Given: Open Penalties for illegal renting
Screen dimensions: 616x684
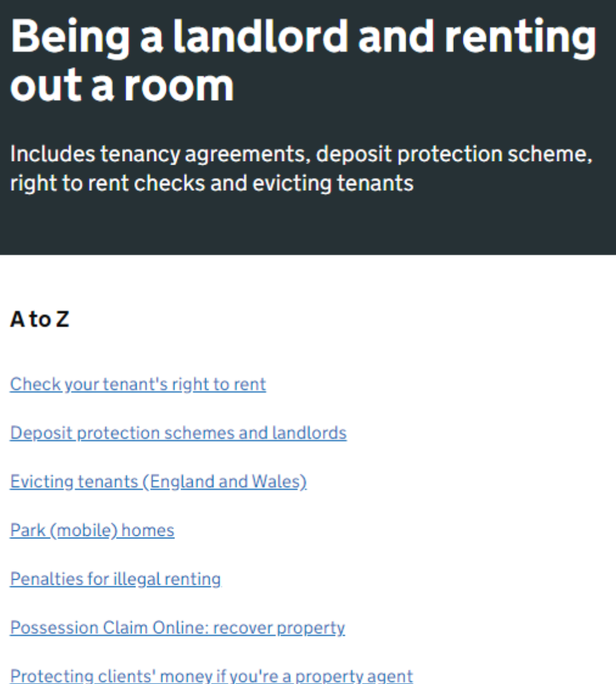Looking at the screenshot, I should coord(115,579).
